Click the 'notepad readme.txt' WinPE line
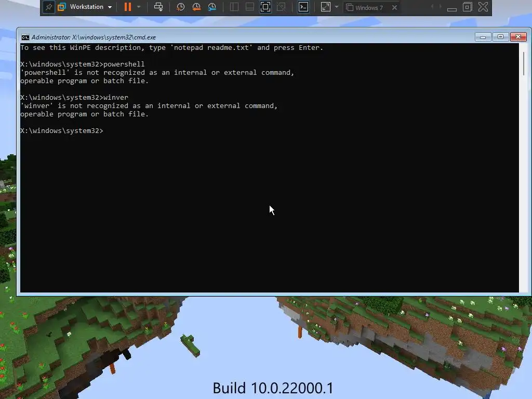 pos(171,47)
